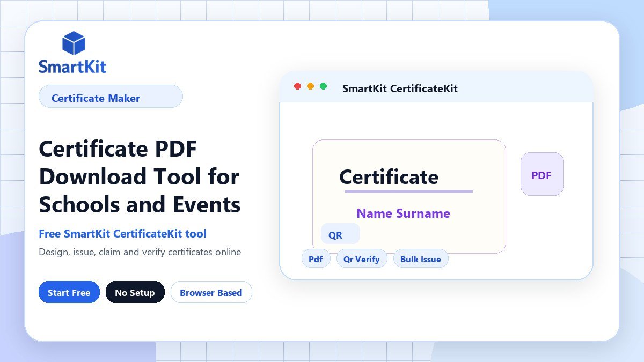Viewport: 644px width, 362px height.
Task: Click the purple PDF tile
Action: (x=542, y=174)
